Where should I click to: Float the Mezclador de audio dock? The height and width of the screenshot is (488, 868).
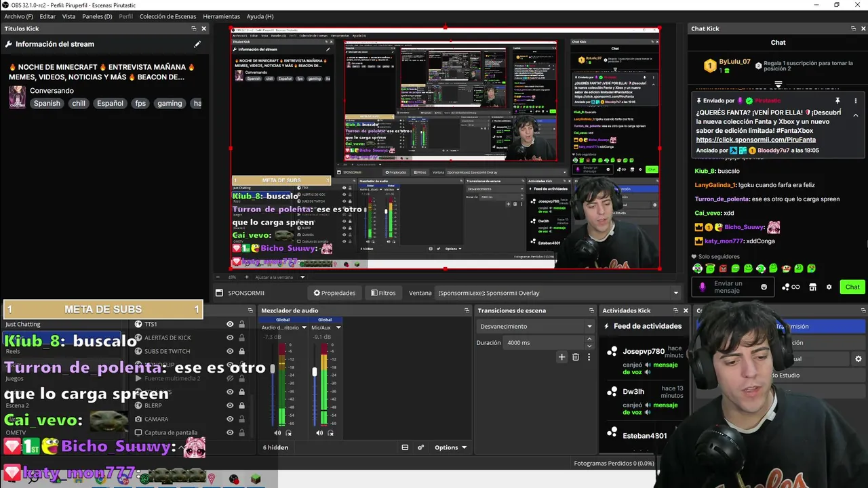click(467, 310)
